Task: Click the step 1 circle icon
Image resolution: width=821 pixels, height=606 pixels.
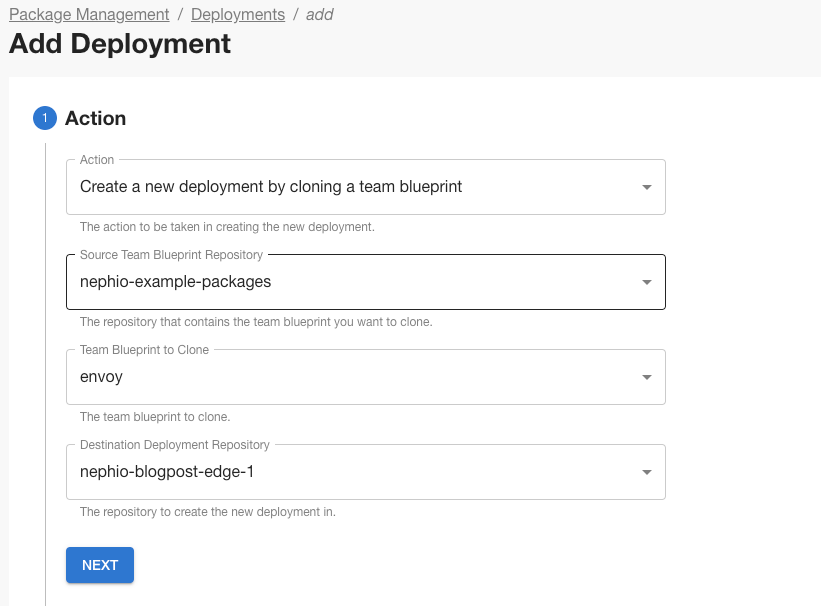Action: click(45, 119)
